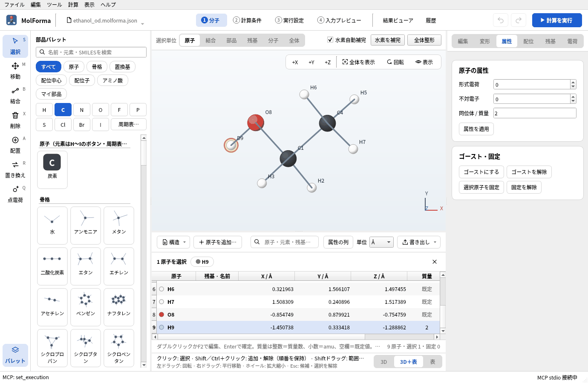The width and height of the screenshot is (588, 383).
Task: Run calculation with 計算を実行
Action: [x=557, y=20]
